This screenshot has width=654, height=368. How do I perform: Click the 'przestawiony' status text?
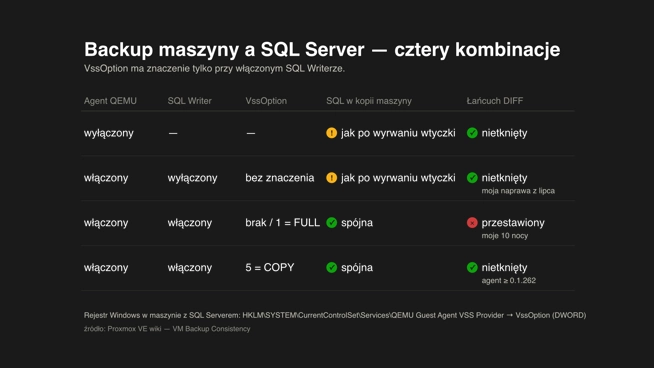pyautogui.click(x=513, y=223)
